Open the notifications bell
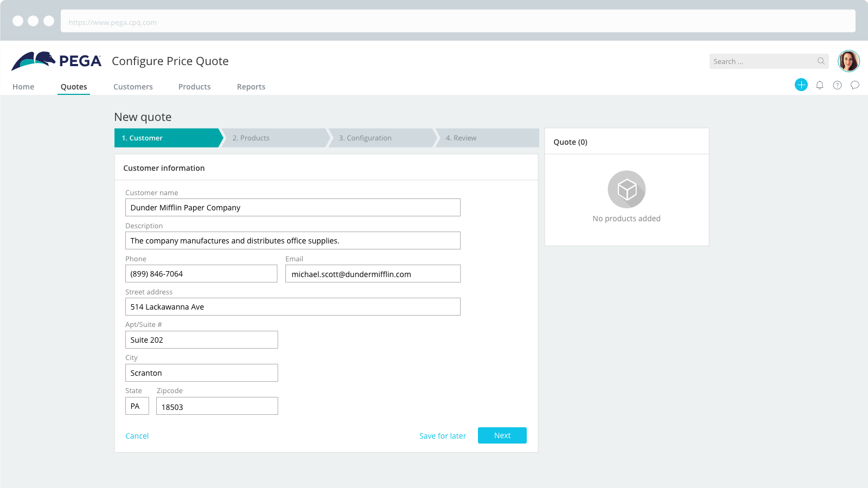The height and width of the screenshot is (488, 868). (x=820, y=85)
